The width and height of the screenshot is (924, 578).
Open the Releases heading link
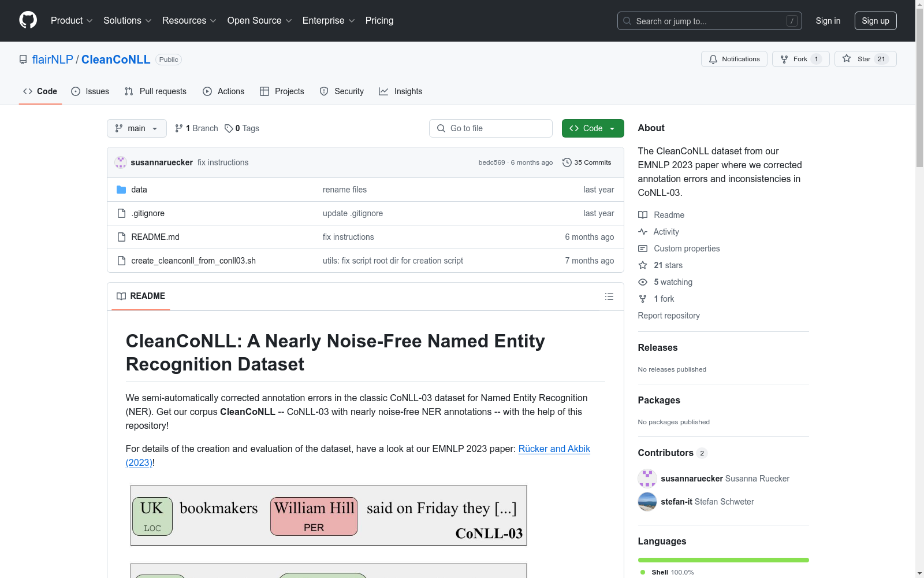(658, 347)
